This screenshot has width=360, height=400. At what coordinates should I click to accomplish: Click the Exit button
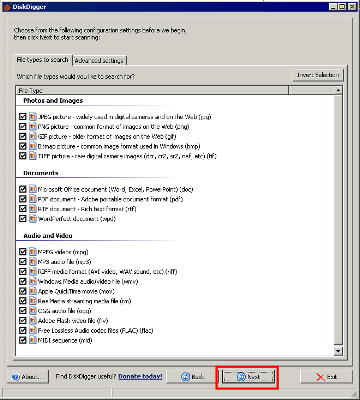[x=326, y=377]
